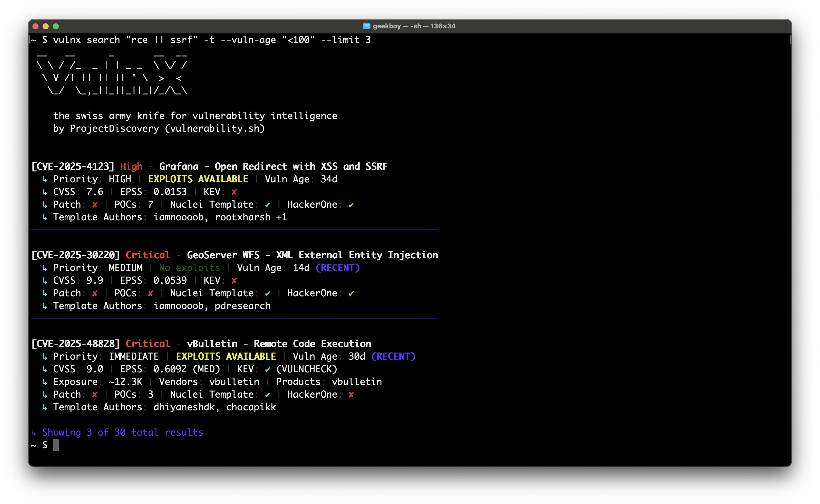Screen dimensions: 820x504
Task: Click the window title geekboy — -sh — 136×34
Action: (414, 26)
